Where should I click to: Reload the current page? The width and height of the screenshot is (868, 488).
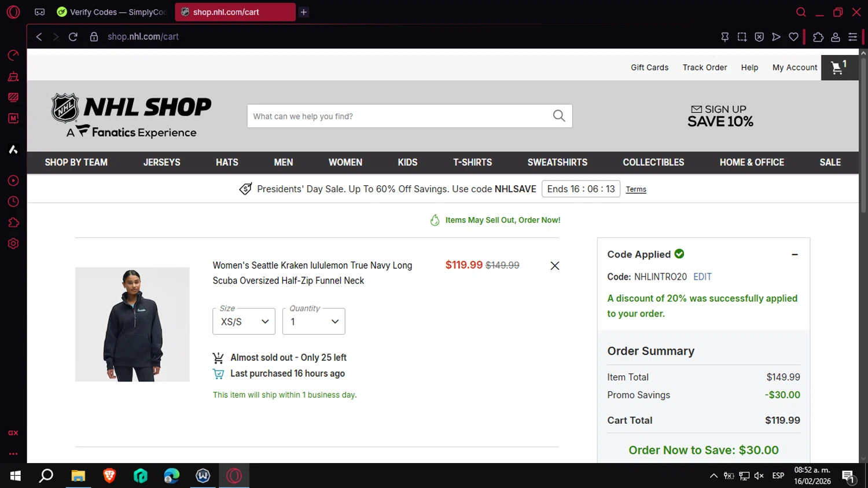coord(73,36)
